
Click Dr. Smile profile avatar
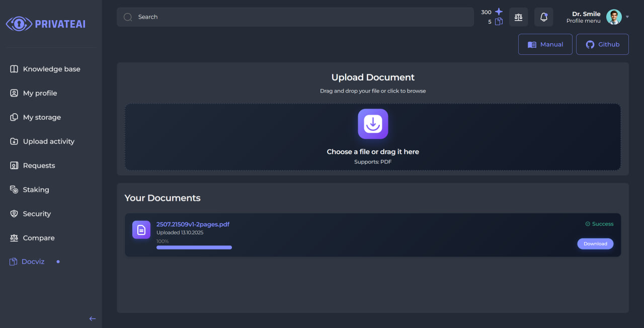(613, 17)
